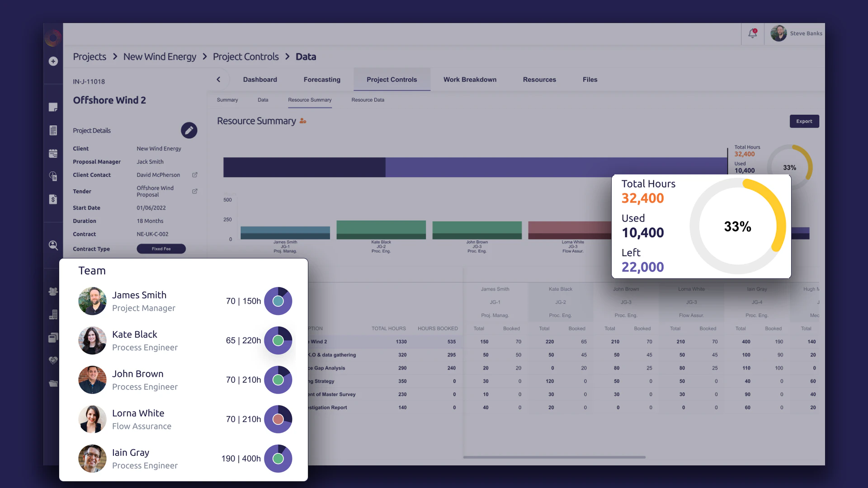Click the search person sidebar icon

pos(53,245)
